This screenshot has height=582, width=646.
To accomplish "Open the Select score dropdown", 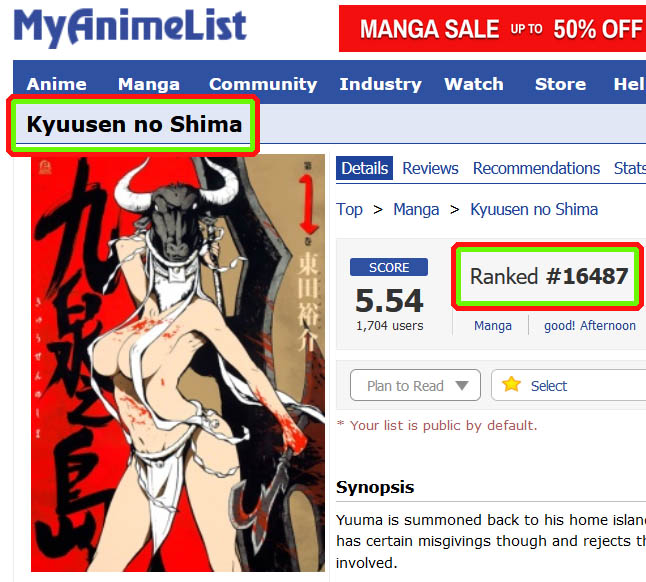I will tap(569, 385).
